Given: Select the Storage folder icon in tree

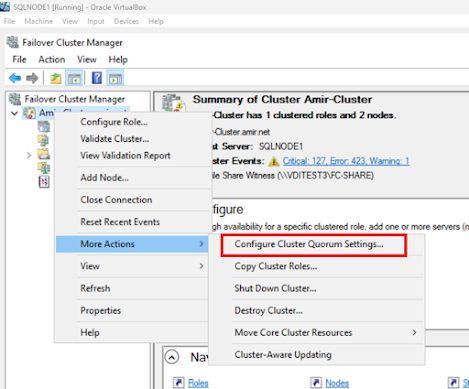Looking at the screenshot, I should pyautogui.click(x=44, y=154).
